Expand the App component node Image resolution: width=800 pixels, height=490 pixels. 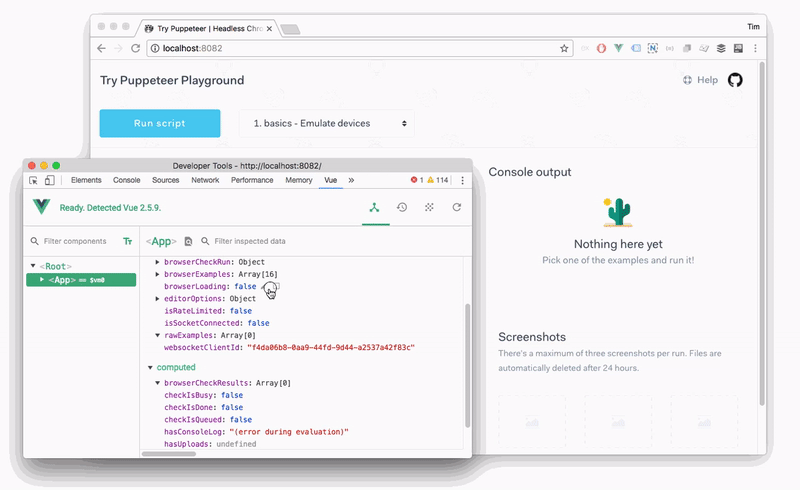pos(42,280)
